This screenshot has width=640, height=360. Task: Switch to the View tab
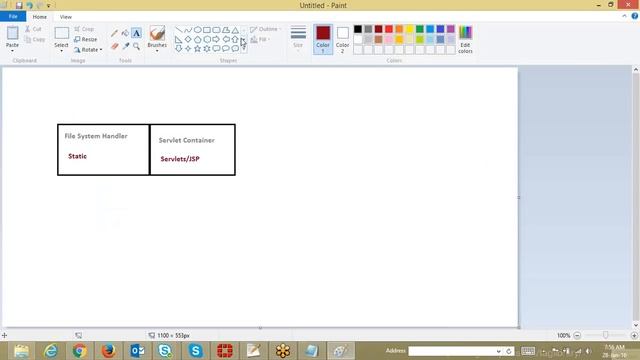point(66,17)
